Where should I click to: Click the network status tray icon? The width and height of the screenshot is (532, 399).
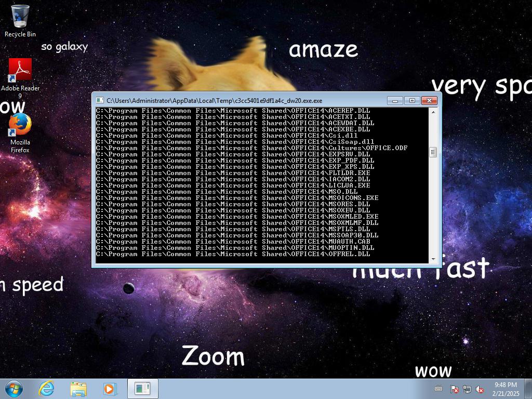[x=467, y=389]
